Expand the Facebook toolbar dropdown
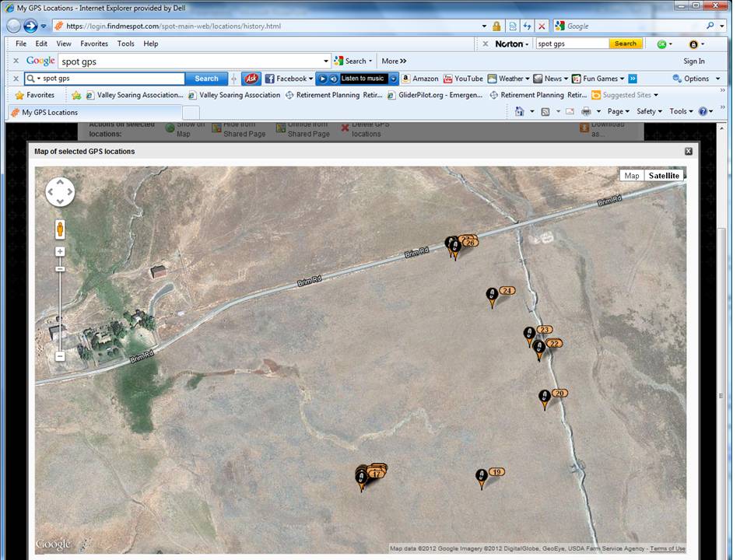This screenshot has width=747, height=560. coord(289,79)
